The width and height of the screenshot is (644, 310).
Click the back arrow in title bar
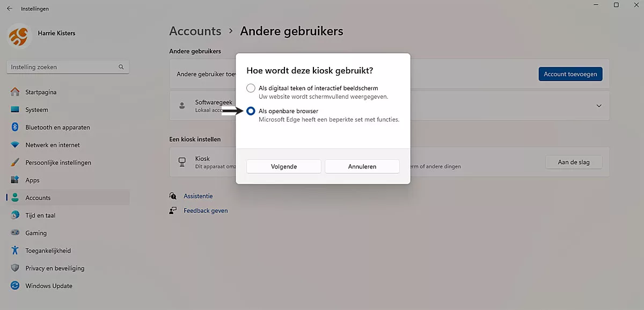tap(9, 9)
